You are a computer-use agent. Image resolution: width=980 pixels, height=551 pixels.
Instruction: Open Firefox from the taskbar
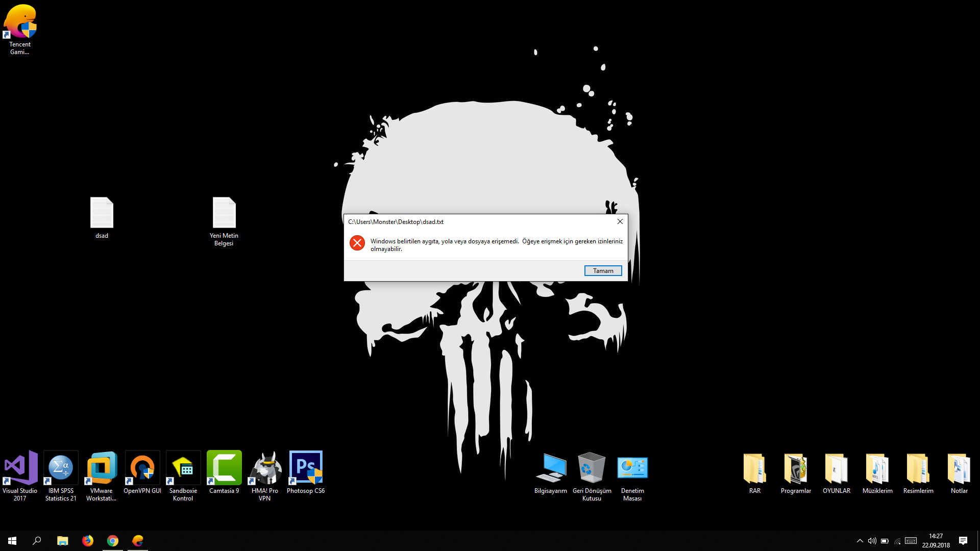tap(88, 541)
